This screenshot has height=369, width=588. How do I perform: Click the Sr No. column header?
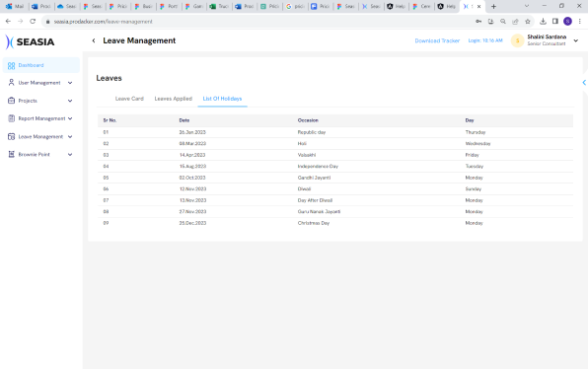(110, 120)
